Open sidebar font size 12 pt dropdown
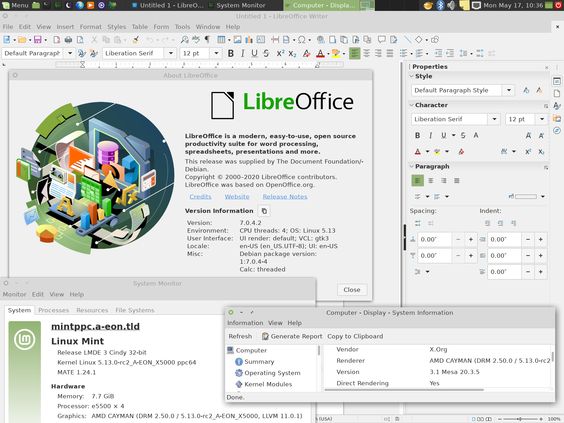This screenshot has width=564, height=423. coord(542,119)
